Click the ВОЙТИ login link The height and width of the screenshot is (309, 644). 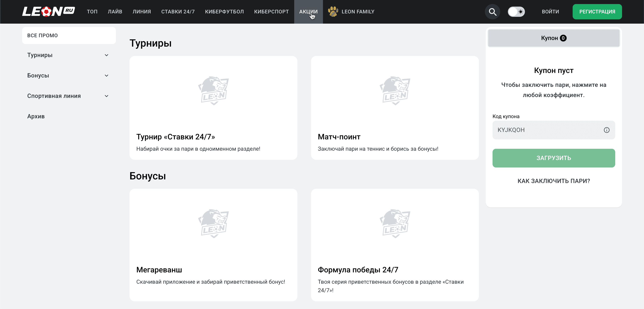pyautogui.click(x=550, y=12)
